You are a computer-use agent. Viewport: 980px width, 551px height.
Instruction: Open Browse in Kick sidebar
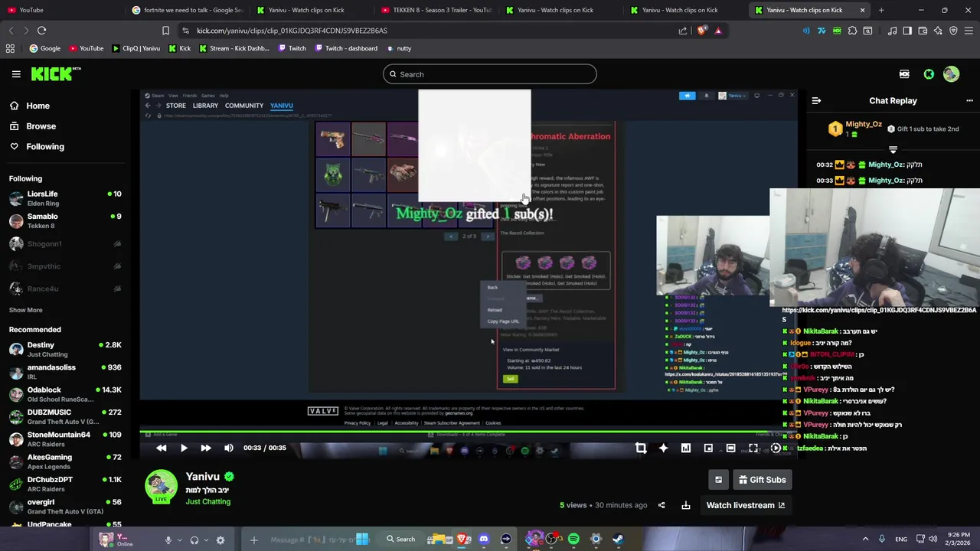(x=33, y=126)
